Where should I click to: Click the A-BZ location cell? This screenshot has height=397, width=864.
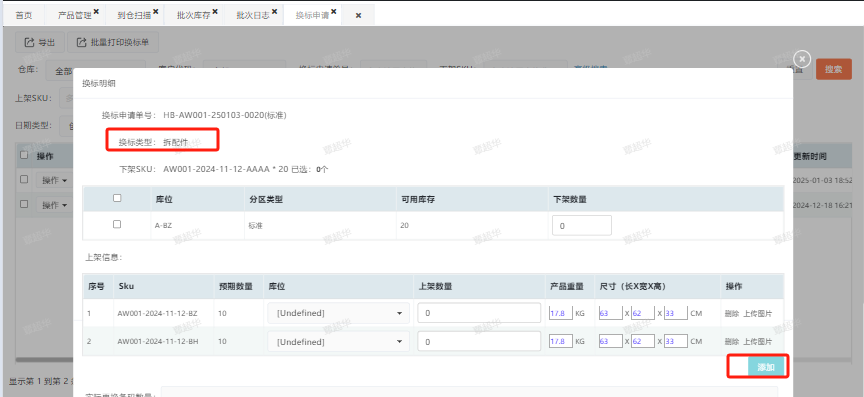165,226
